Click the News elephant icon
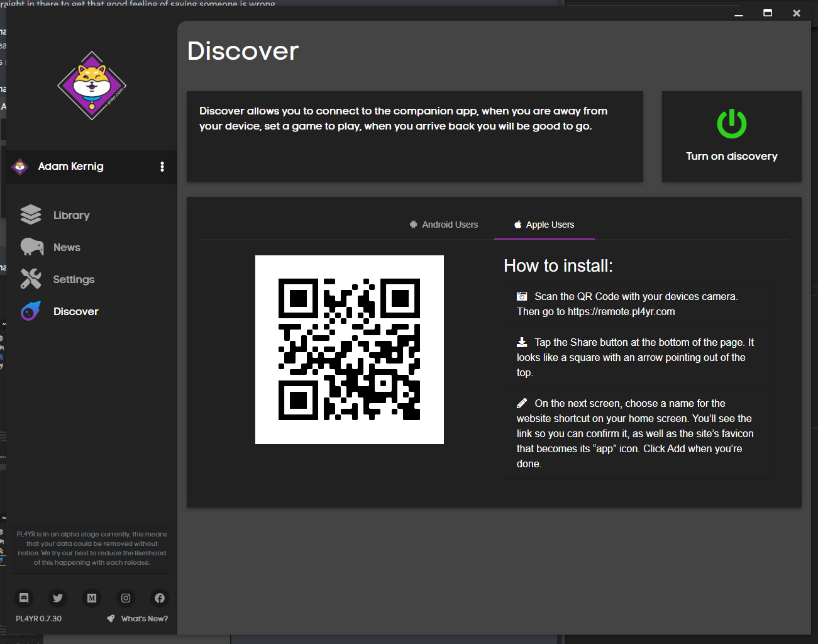The width and height of the screenshot is (818, 644). pos(31,247)
